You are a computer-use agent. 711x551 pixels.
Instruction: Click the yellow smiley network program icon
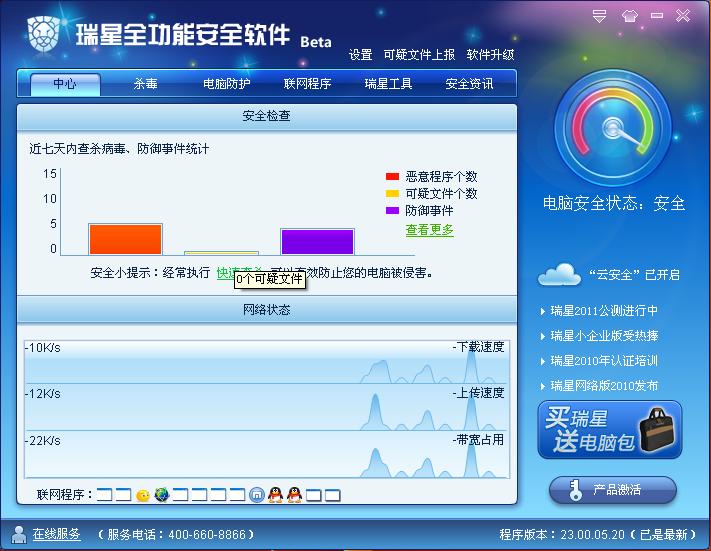pos(143,495)
